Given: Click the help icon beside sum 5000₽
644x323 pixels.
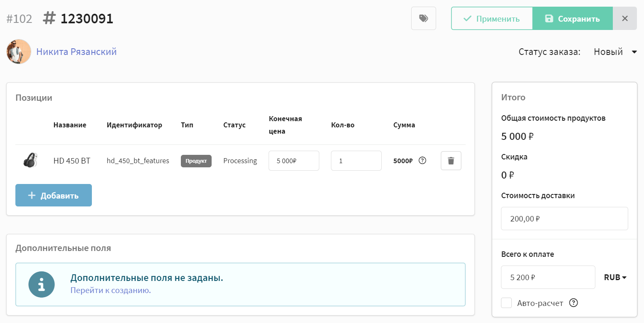Looking at the screenshot, I should pos(422,160).
